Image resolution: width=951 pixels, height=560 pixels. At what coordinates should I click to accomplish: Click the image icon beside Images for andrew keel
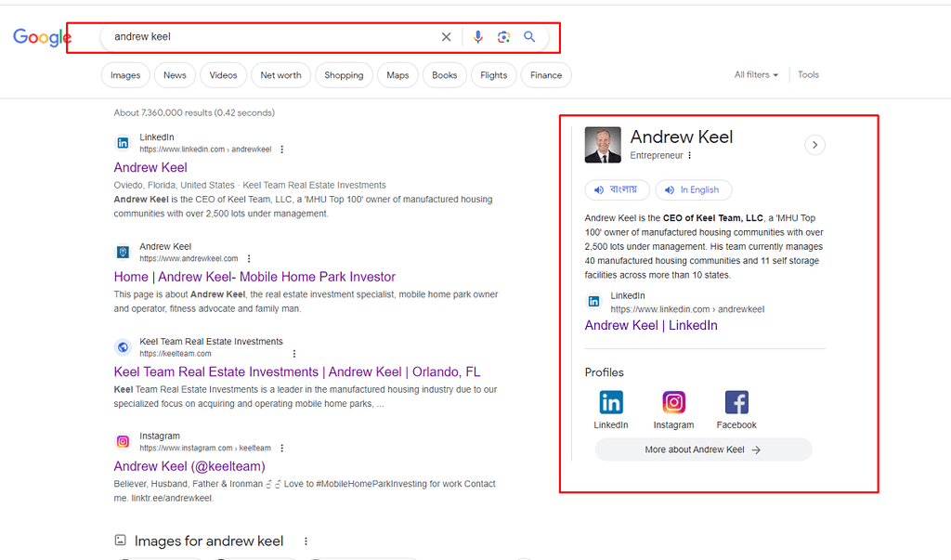(120, 540)
